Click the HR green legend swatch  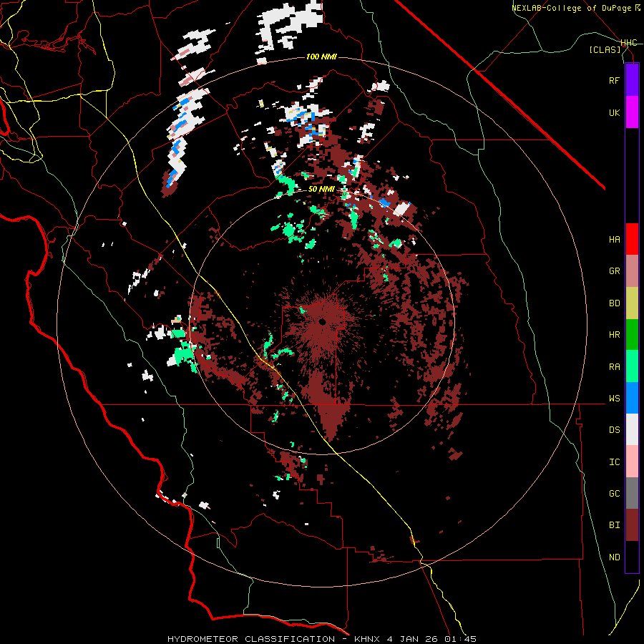click(x=632, y=335)
